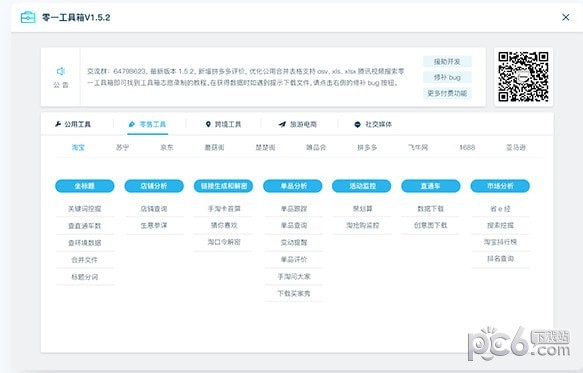
Task: Click the 市场分析 category button
Action: (x=500, y=186)
